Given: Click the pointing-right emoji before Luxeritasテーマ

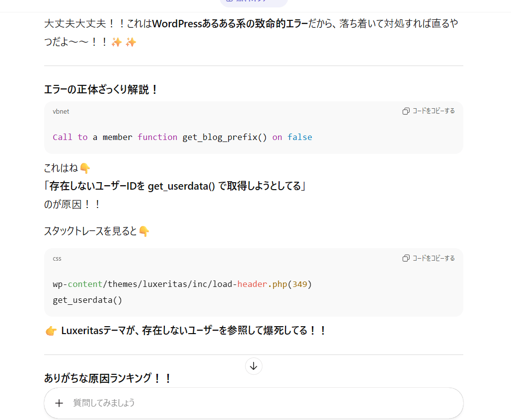Looking at the screenshot, I should [x=51, y=331].
